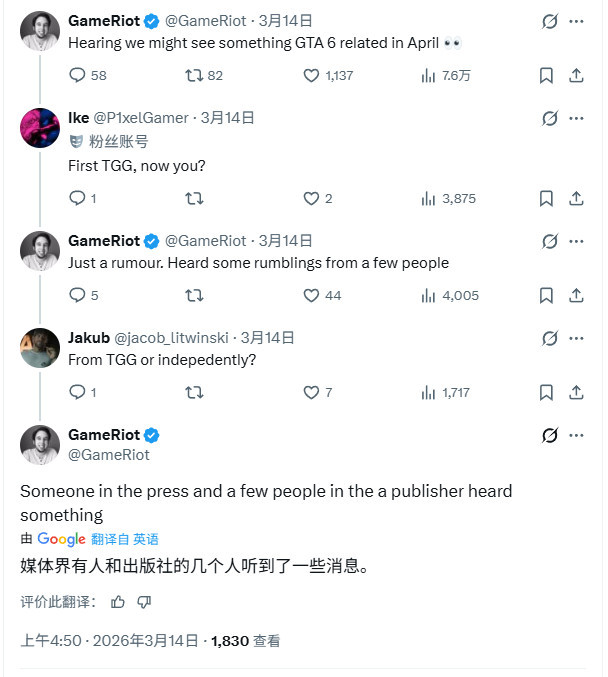Open more menu on the main GameRiot post
The height and width of the screenshot is (677, 608).
click(578, 435)
